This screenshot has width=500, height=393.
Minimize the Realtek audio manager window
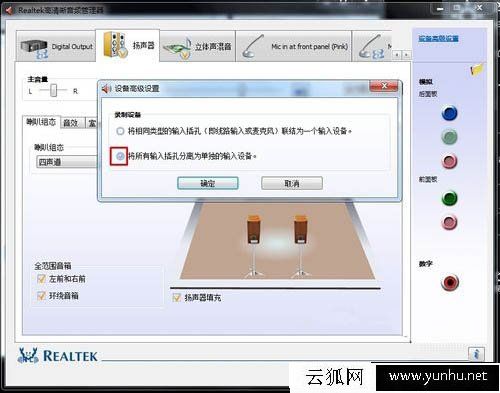click(x=440, y=9)
